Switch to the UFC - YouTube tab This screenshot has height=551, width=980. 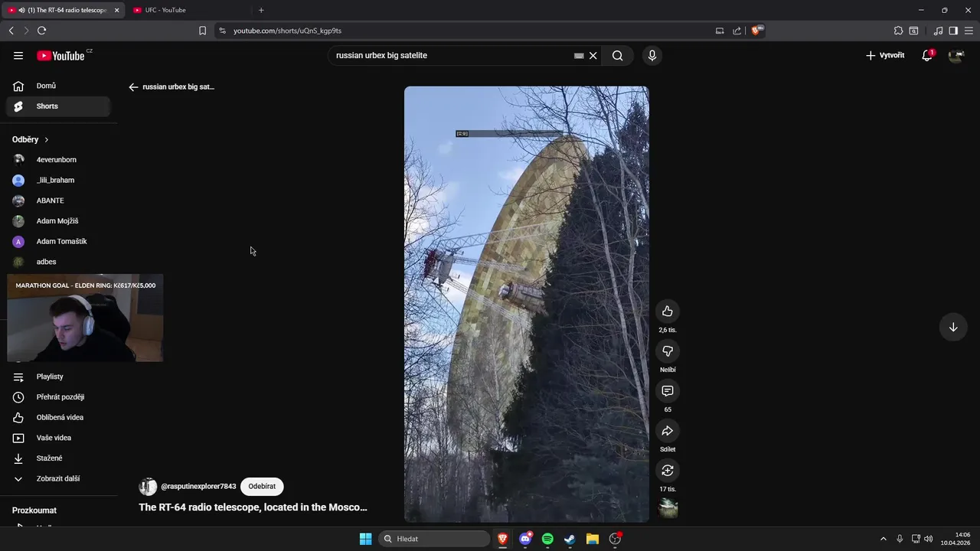point(188,10)
